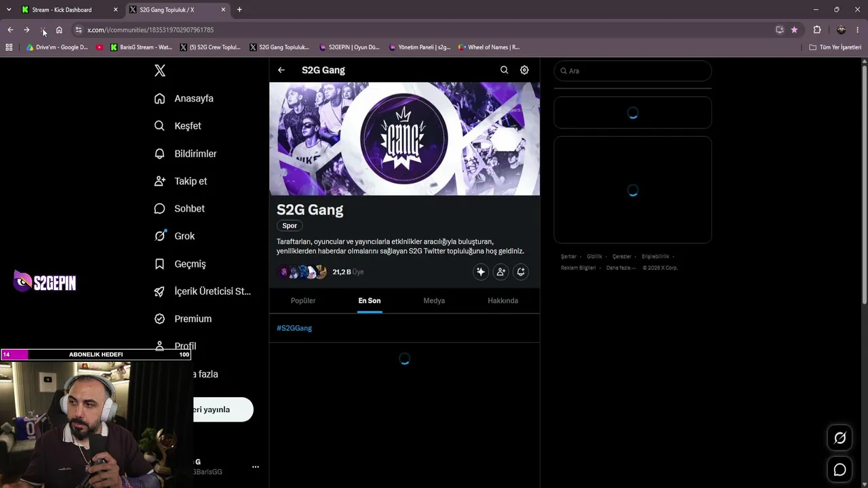Open the S2G Crew Topluluk bookmark
868x488 pixels.
pyautogui.click(x=210, y=47)
